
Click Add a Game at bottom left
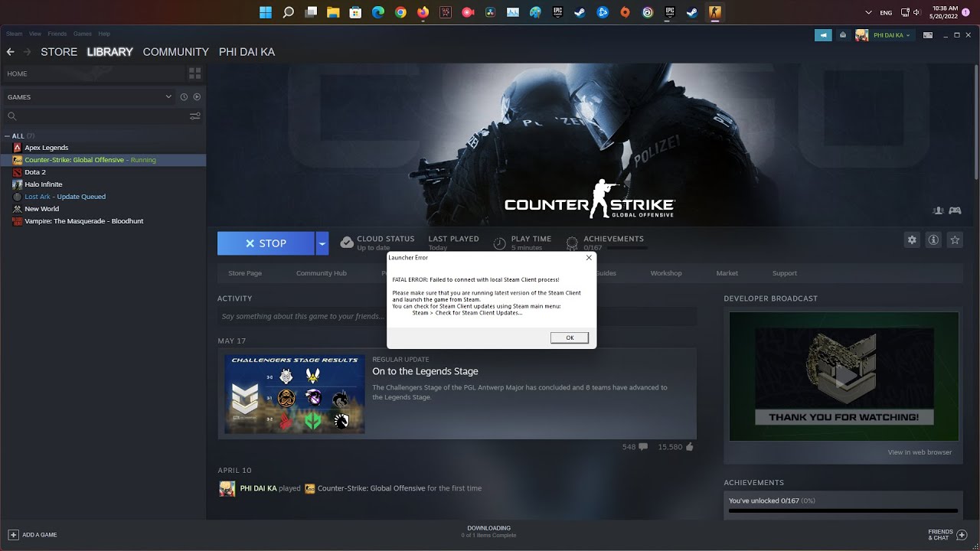point(32,535)
